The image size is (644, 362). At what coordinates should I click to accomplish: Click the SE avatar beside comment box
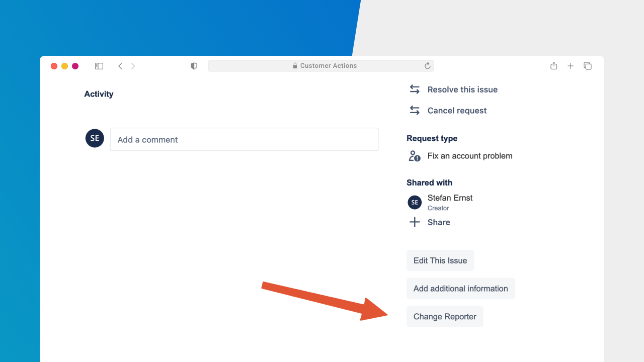click(95, 138)
